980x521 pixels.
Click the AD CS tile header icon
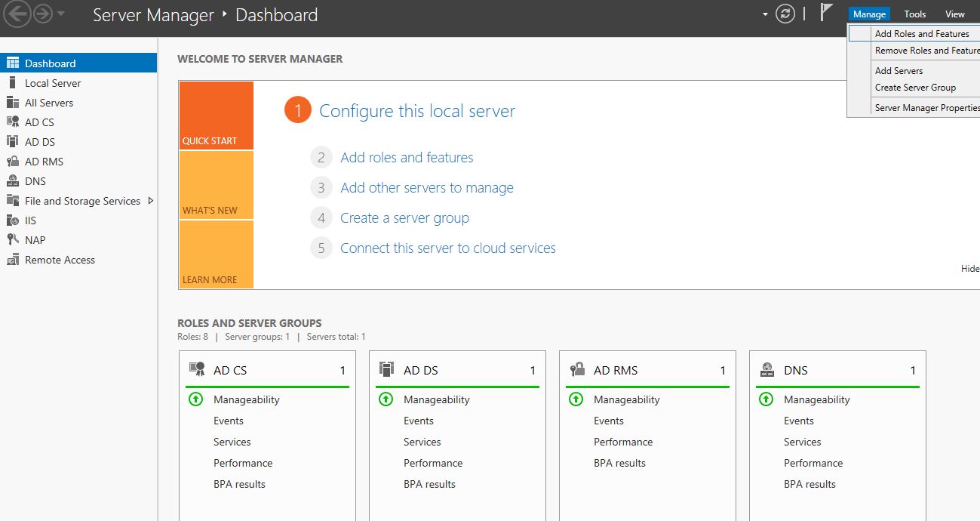pyautogui.click(x=197, y=369)
